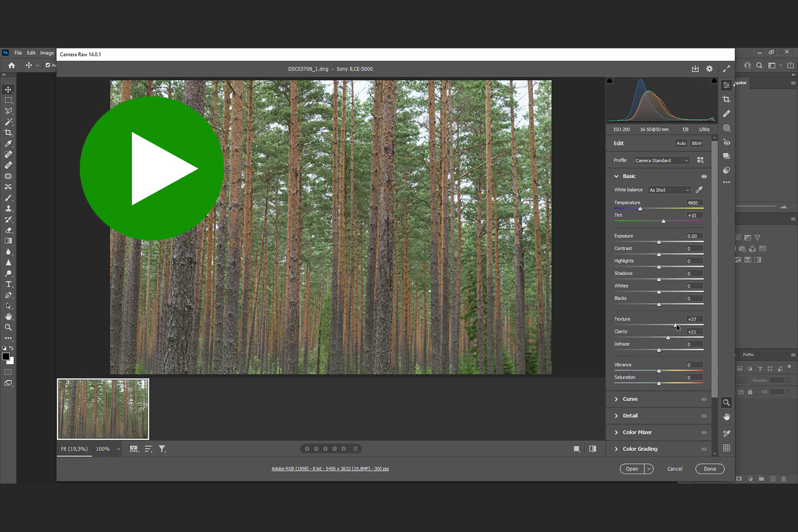Select the Healing brush in Camera Raw
Viewport: 798px width, 532px height.
click(x=726, y=114)
